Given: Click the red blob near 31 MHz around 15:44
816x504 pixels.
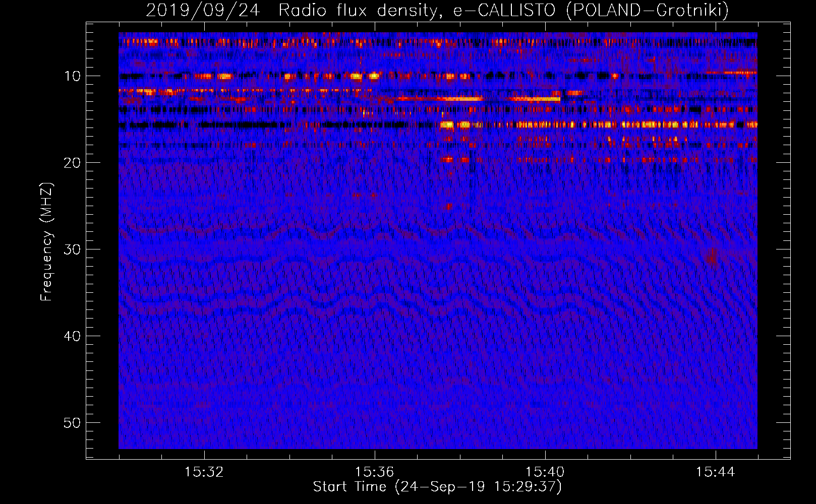Looking at the screenshot, I should pos(712,256).
